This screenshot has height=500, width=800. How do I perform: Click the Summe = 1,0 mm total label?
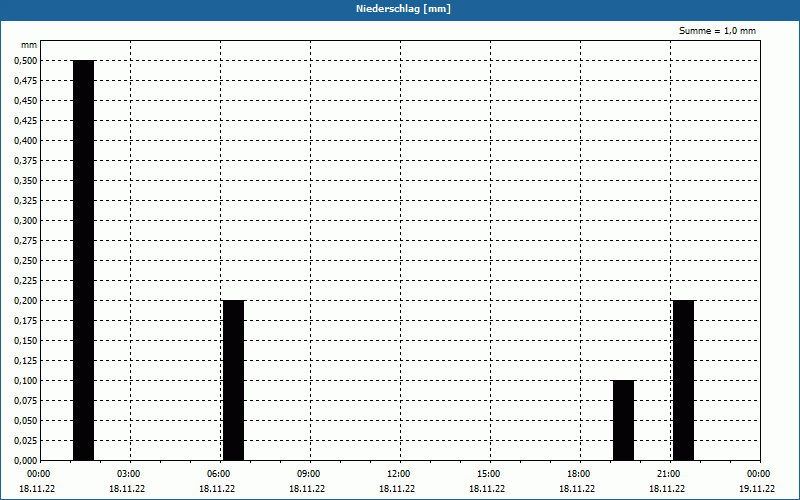(717, 31)
